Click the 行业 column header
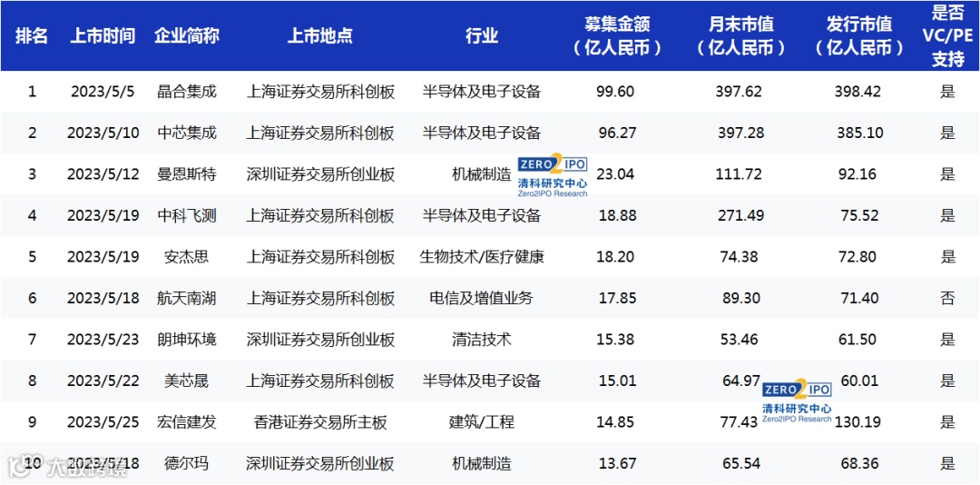The height and width of the screenshot is (485, 980). tap(482, 35)
